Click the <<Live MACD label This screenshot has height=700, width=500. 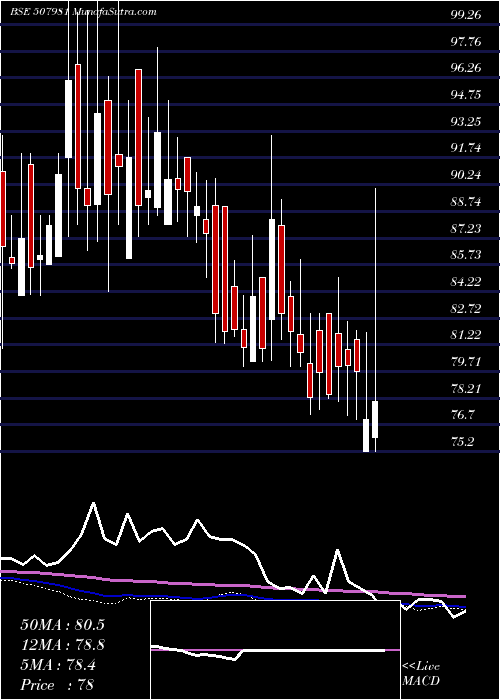[421, 674]
